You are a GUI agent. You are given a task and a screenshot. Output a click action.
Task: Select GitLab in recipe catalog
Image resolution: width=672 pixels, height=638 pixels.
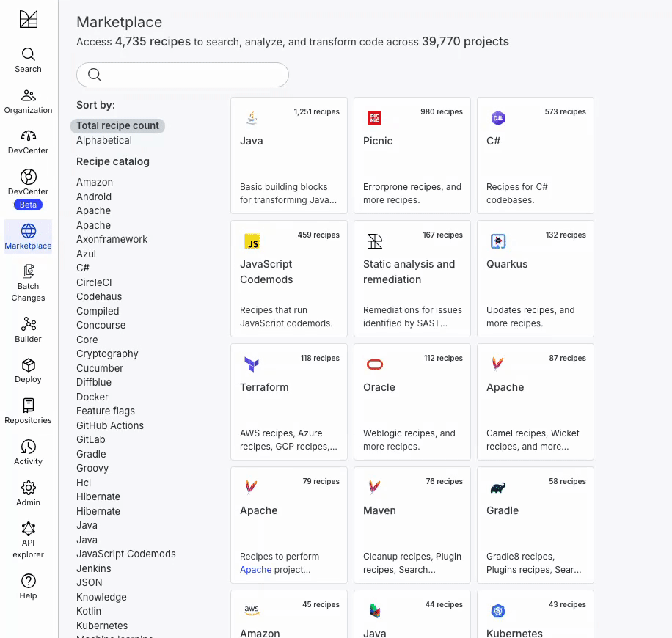pyautogui.click(x=90, y=439)
